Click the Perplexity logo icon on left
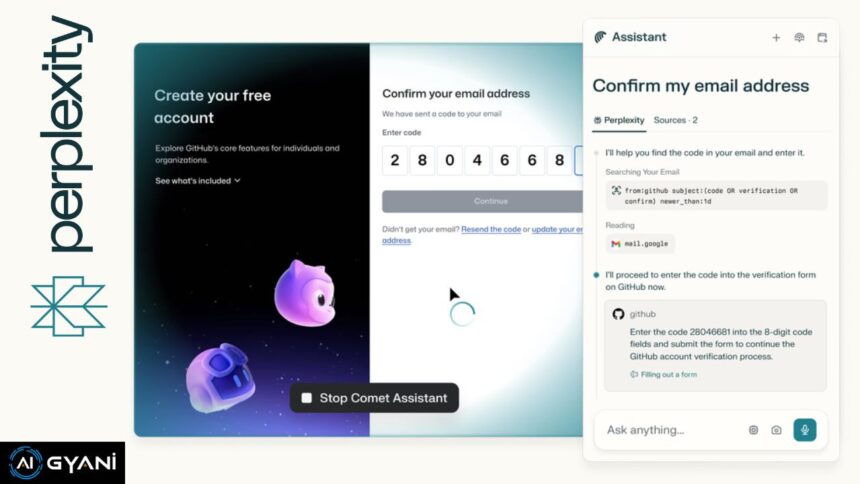860x484 pixels. (x=69, y=306)
